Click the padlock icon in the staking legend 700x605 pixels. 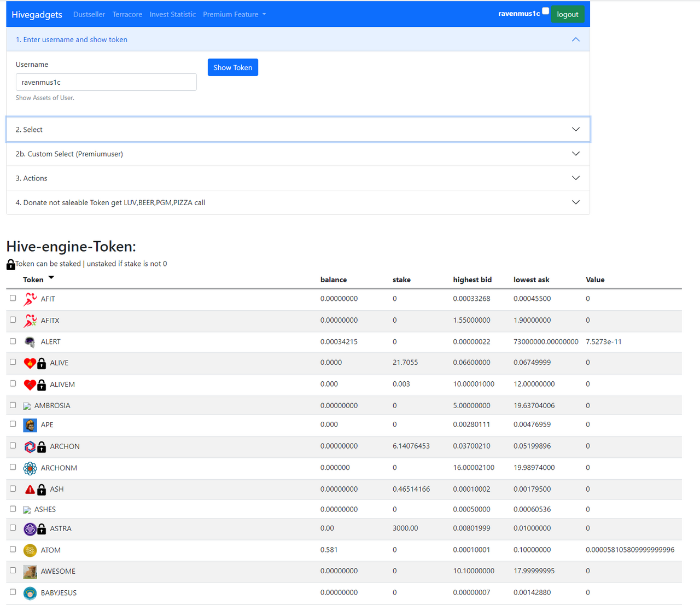tap(11, 264)
